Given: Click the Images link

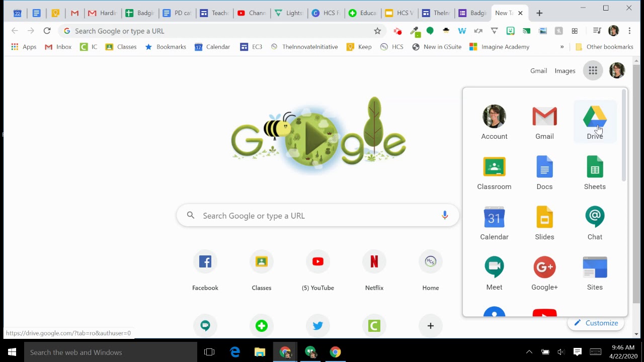Looking at the screenshot, I should pos(565,71).
